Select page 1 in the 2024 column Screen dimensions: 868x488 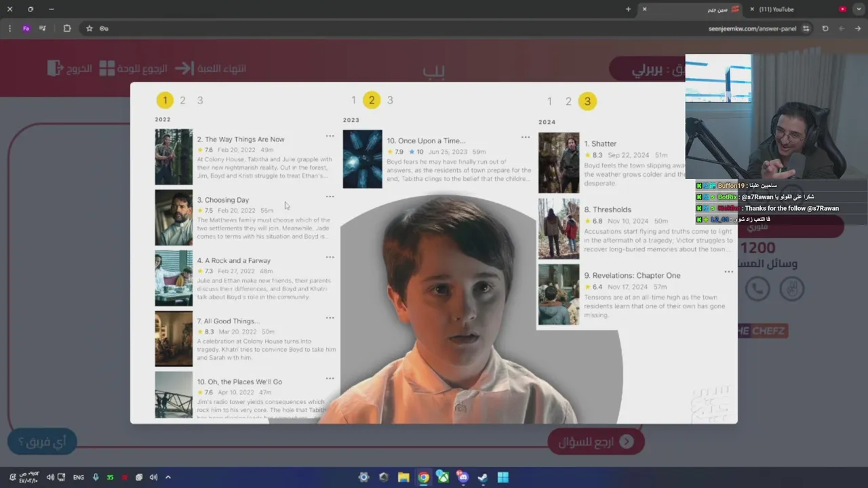click(550, 102)
